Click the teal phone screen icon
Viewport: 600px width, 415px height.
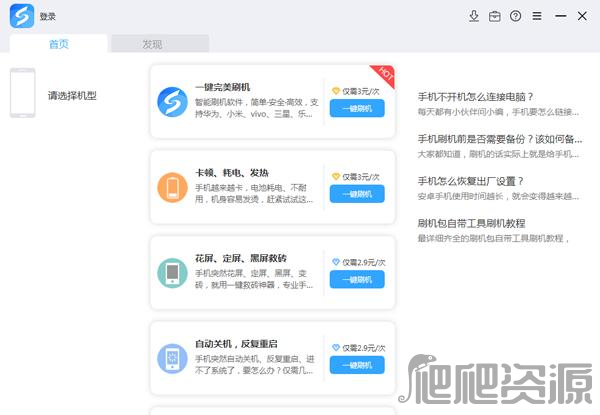(172, 273)
